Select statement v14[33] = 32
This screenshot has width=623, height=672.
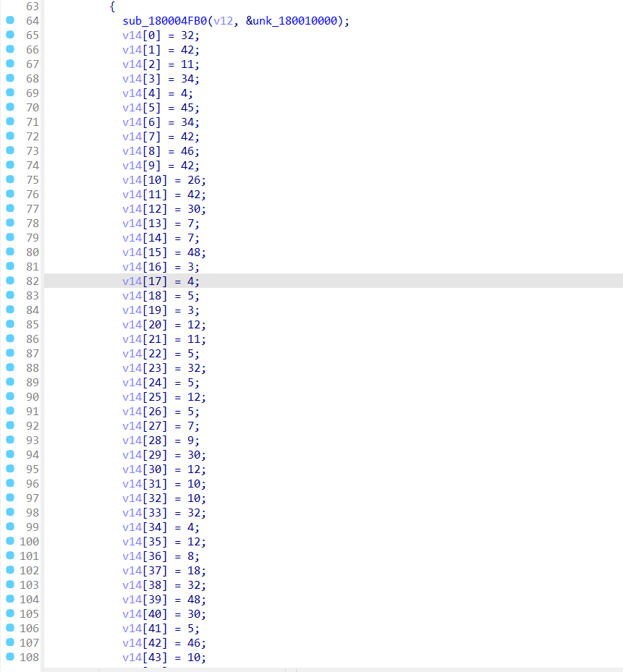(x=164, y=513)
